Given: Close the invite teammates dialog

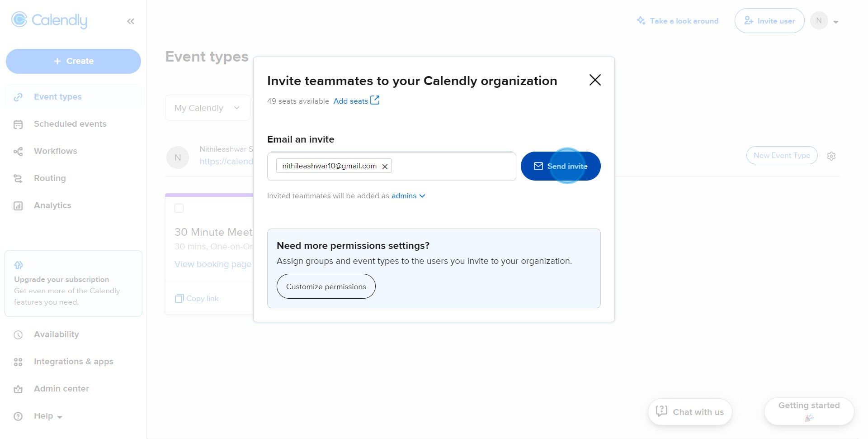Looking at the screenshot, I should pos(595,80).
